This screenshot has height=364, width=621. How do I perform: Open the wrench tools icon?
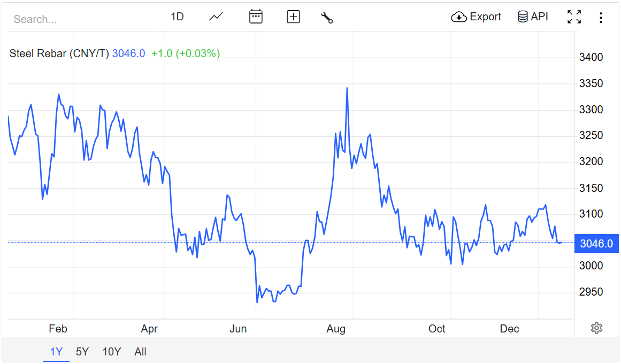tap(327, 17)
